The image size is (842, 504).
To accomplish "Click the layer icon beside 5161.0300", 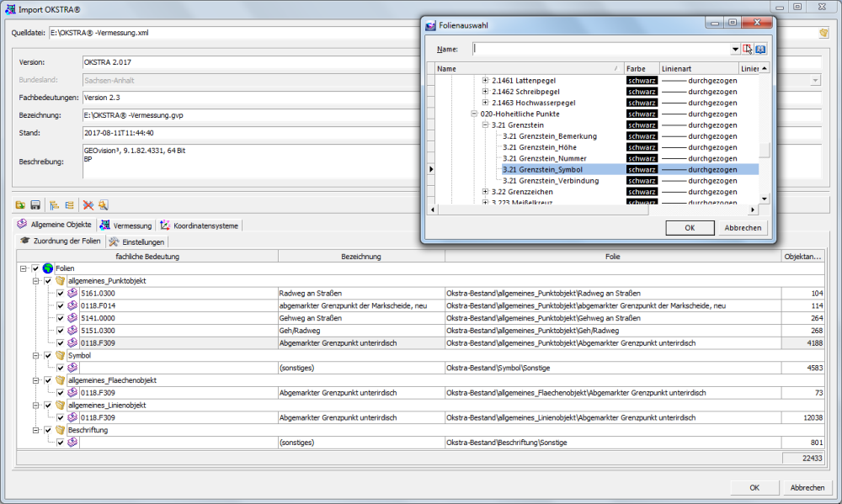I will (72, 293).
